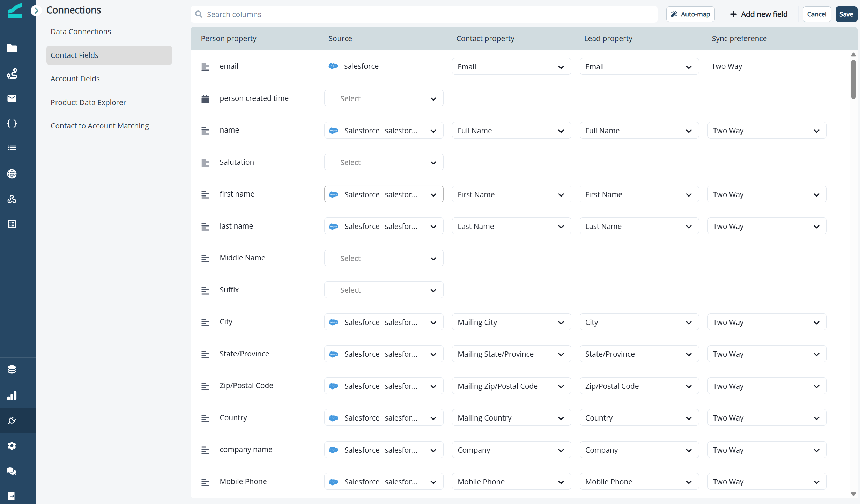Click the text type icon for Country row
The image size is (860, 504).
205,418
